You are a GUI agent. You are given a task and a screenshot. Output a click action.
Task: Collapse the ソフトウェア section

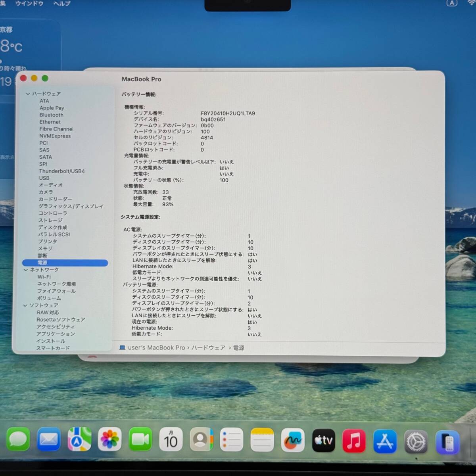(25, 305)
